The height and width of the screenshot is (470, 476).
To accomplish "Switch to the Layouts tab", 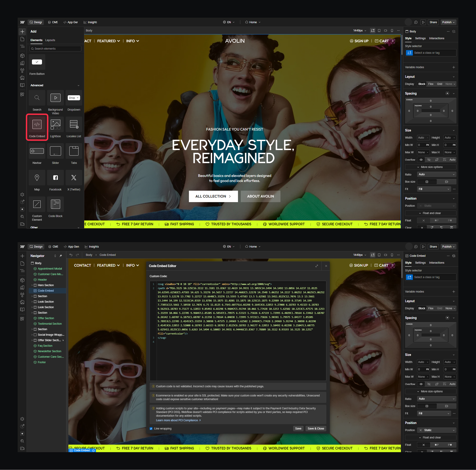I will pos(50,40).
